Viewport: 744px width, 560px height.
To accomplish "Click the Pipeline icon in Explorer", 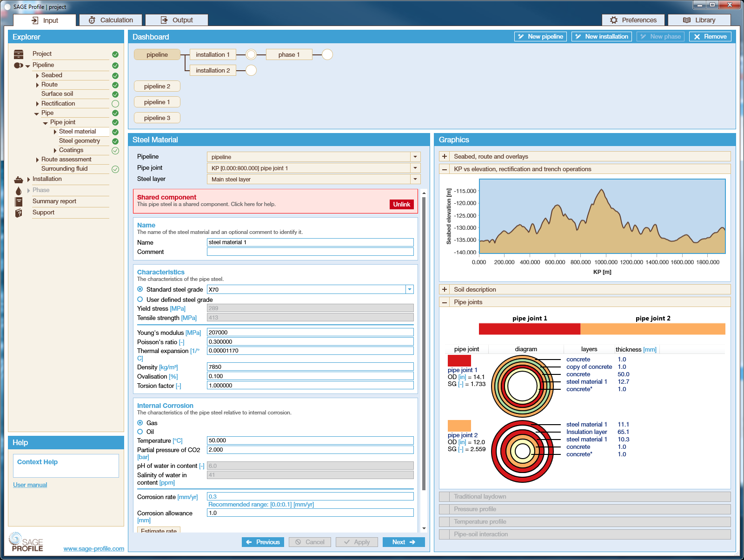I will [x=18, y=66].
